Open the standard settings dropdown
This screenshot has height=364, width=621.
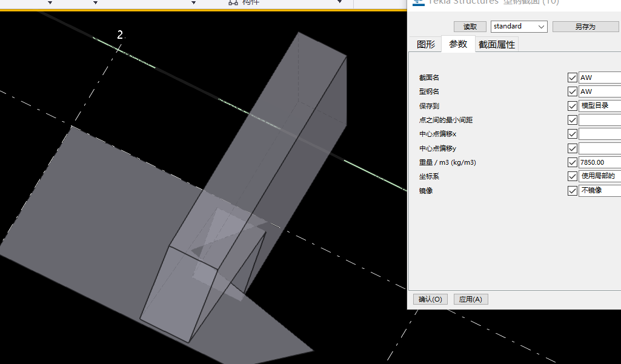pos(519,27)
